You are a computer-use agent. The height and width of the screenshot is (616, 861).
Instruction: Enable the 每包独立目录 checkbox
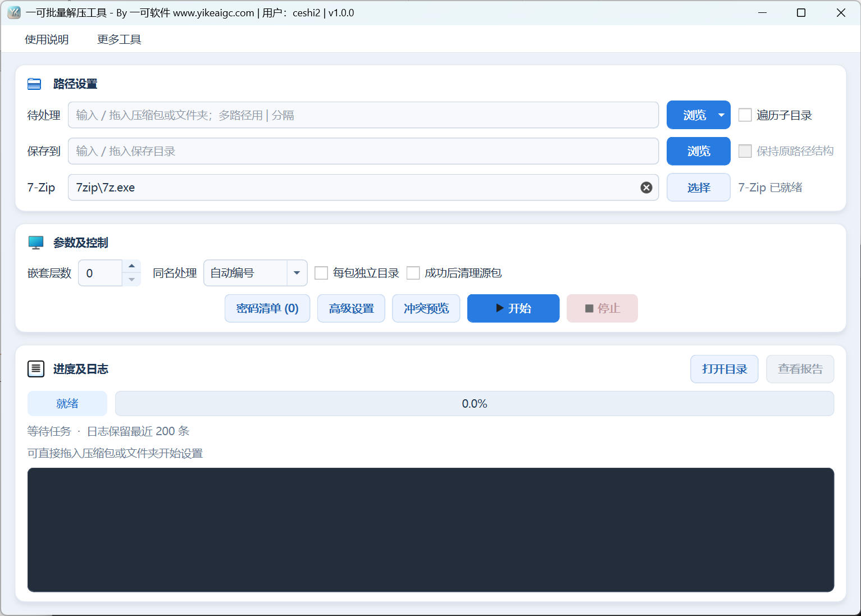tap(321, 273)
